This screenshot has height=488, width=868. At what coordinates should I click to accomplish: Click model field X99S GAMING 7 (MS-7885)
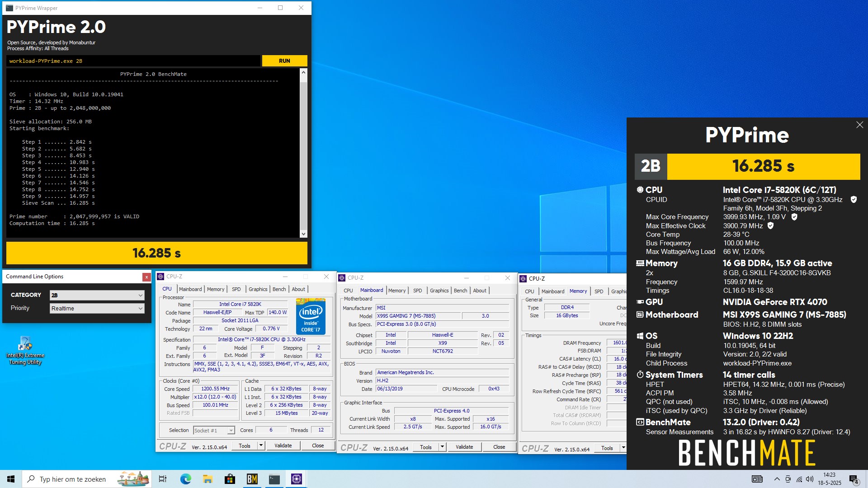[418, 316]
